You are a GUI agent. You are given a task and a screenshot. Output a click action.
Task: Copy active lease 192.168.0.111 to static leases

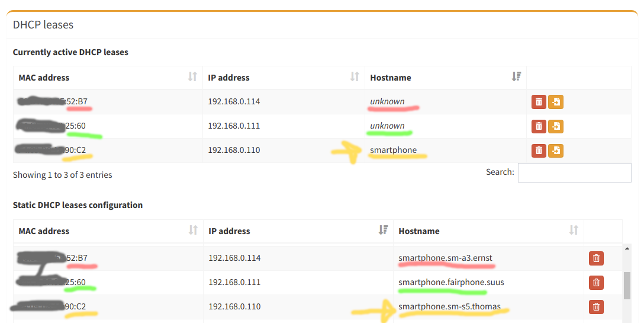[x=556, y=126]
